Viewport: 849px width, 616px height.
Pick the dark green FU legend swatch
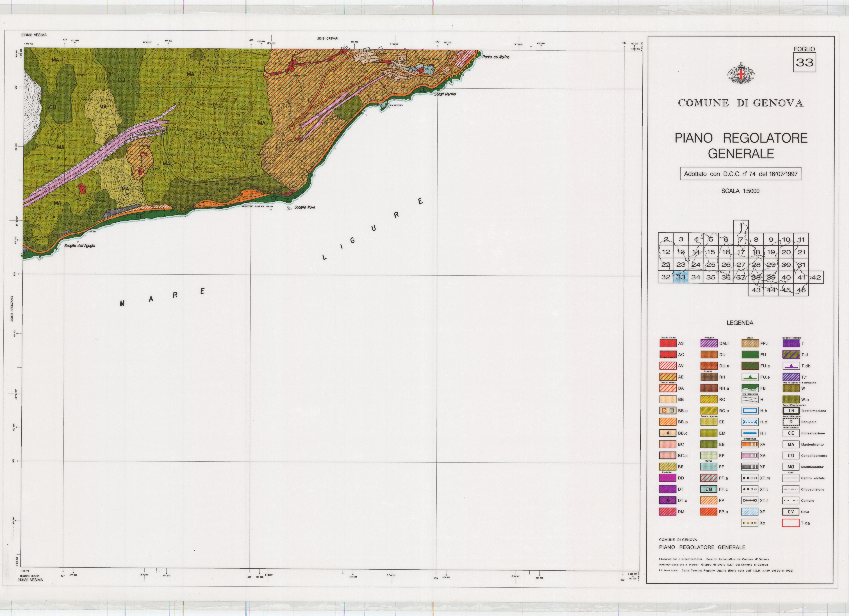pyautogui.click(x=750, y=355)
